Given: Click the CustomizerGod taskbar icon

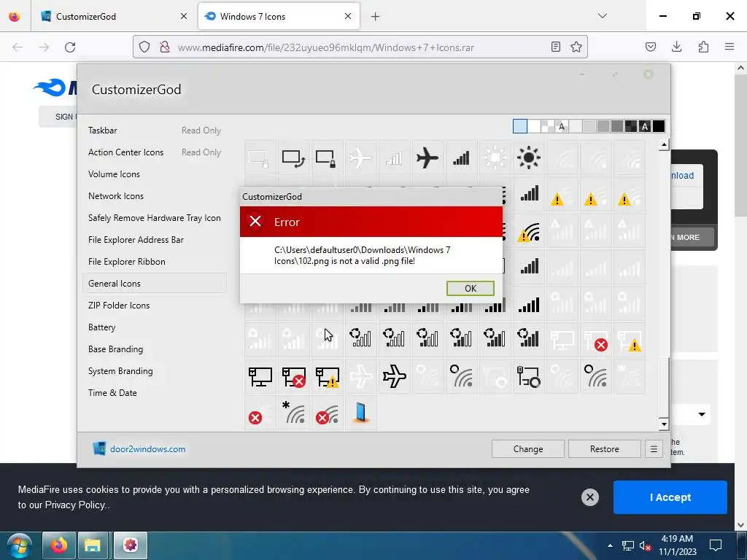Looking at the screenshot, I should (x=130, y=545).
